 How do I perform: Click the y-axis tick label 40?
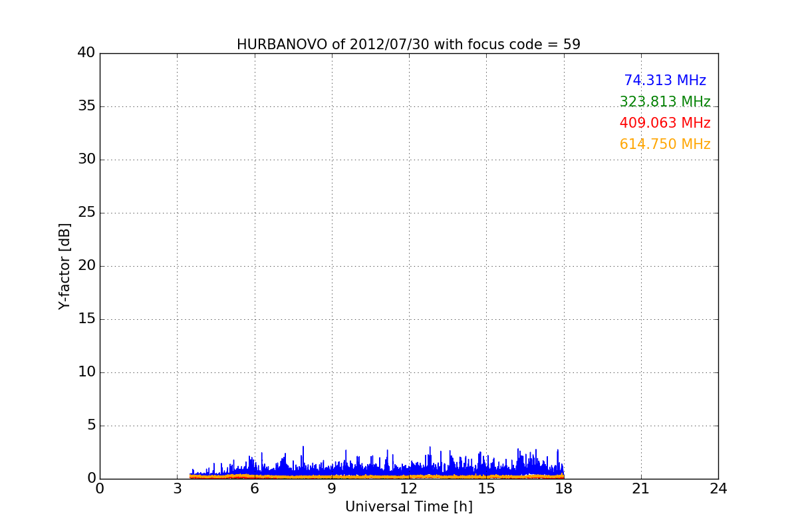click(86, 53)
